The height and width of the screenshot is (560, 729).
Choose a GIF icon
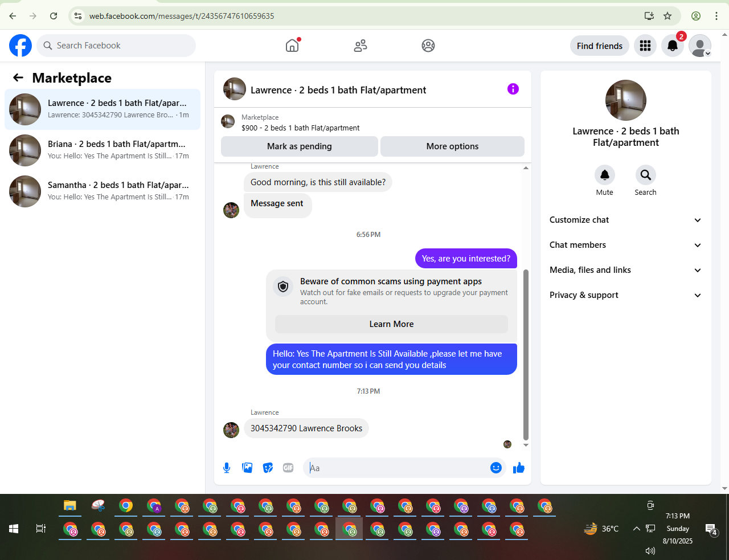coord(288,468)
